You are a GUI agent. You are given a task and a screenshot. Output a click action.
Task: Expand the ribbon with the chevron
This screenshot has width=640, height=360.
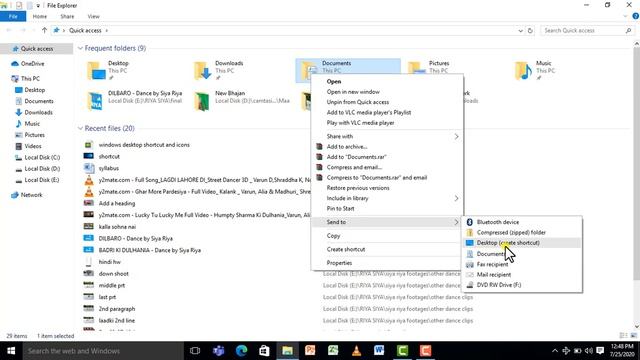click(626, 16)
